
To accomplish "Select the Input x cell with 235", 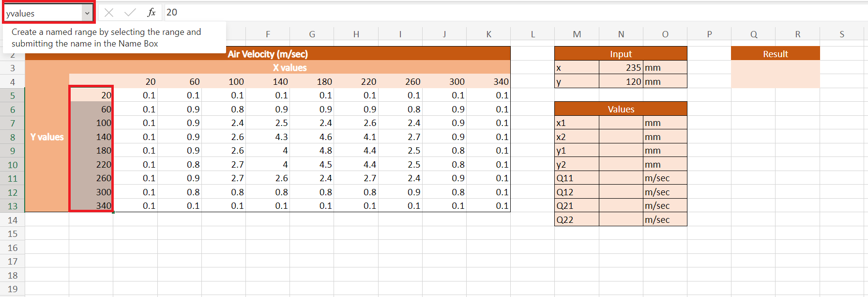I will point(621,67).
